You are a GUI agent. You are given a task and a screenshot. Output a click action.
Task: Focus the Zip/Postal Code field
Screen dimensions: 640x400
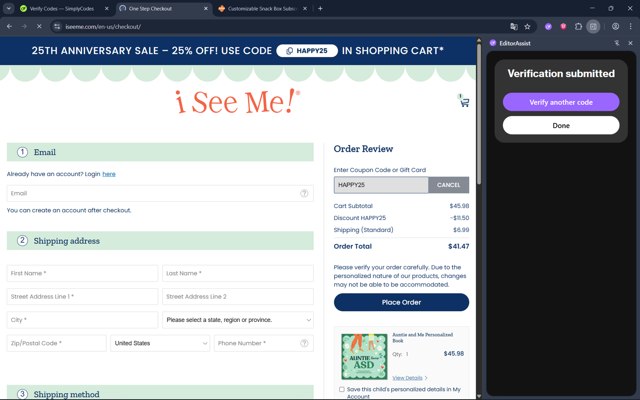point(57,343)
